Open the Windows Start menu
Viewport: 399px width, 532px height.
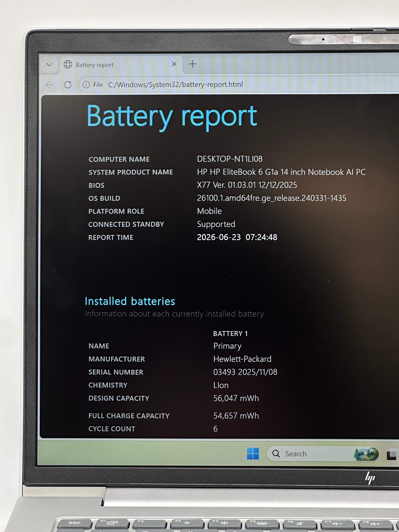pyautogui.click(x=253, y=454)
